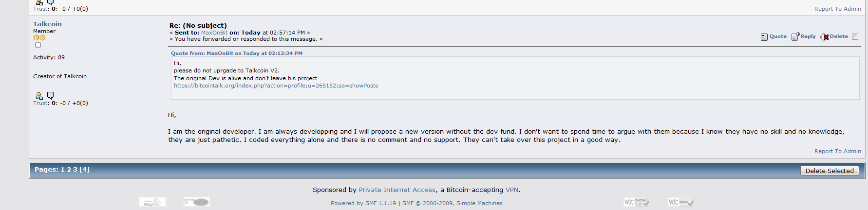Click the Reply icon with plus sign
Image resolution: width=868 pixels, height=210 pixels.
pyautogui.click(x=795, y=36)
